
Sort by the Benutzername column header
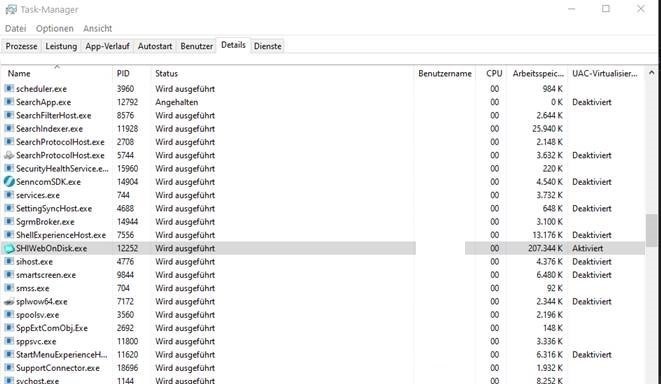(x=445, y=73)
